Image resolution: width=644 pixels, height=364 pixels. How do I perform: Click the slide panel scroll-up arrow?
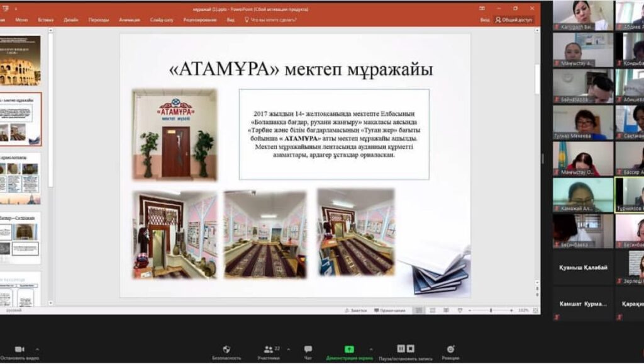[50, 30]
